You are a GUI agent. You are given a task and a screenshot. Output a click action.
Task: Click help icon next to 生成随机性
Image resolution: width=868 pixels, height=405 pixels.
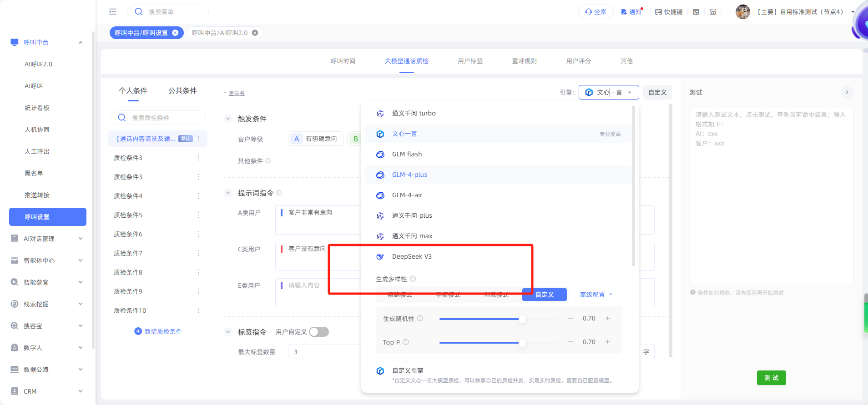420,318
